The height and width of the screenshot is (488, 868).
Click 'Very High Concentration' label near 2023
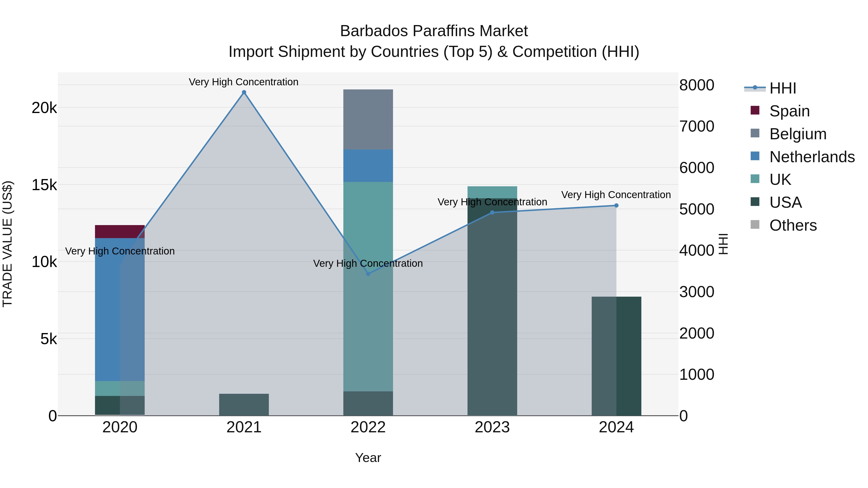pos(492,202)
